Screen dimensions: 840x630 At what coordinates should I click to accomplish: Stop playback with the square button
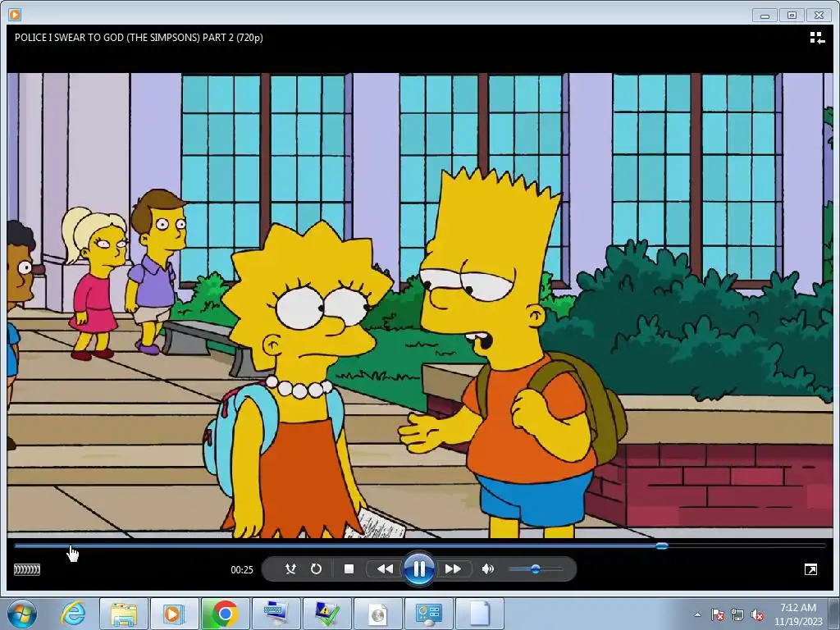tap(349, 569)
